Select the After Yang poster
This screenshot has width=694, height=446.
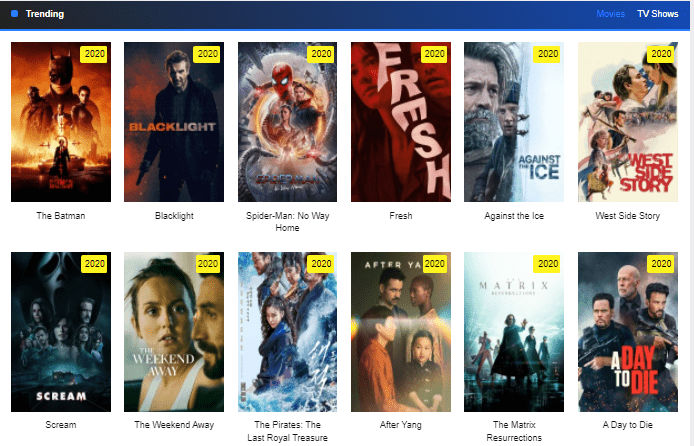click(x=401, y=332)
